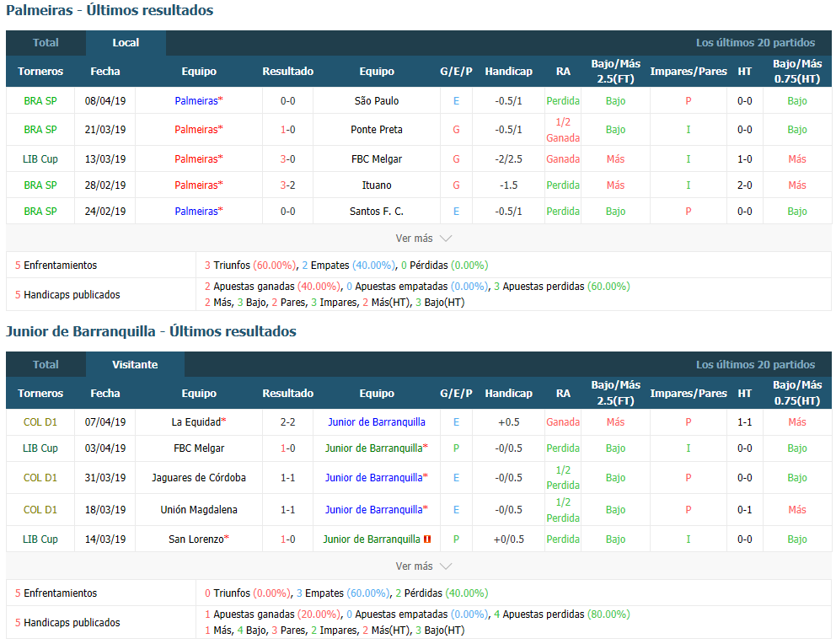This screenshot has height=644, width=836.
Task: Click HT score 2-0 in Ituano row
Action: [x=745, y=185]
